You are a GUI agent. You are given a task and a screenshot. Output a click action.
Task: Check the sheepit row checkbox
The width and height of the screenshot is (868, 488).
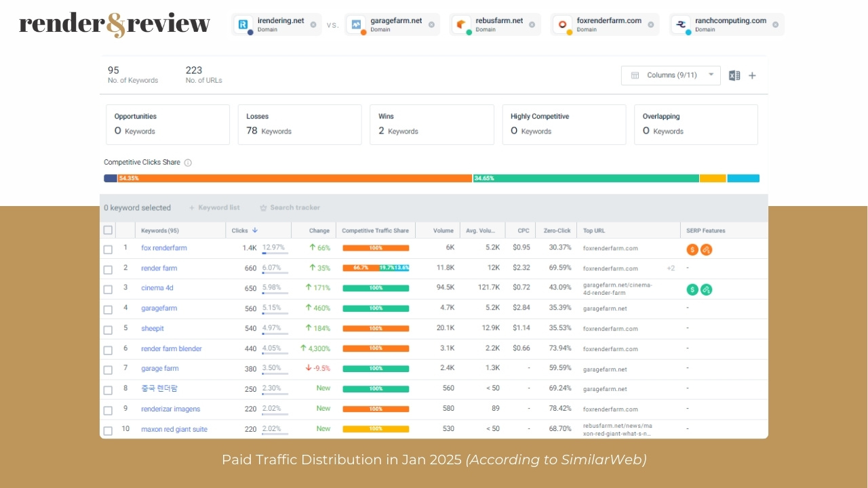click(108, 330)
